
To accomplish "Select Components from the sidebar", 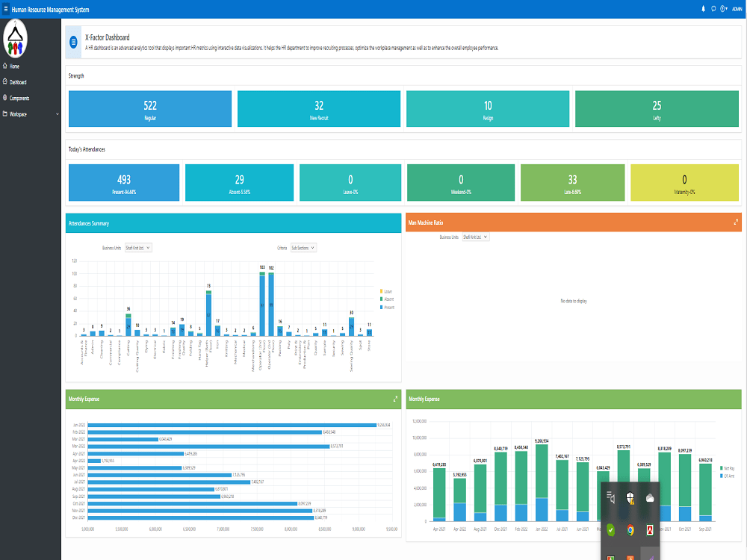I will click(19, 98).
